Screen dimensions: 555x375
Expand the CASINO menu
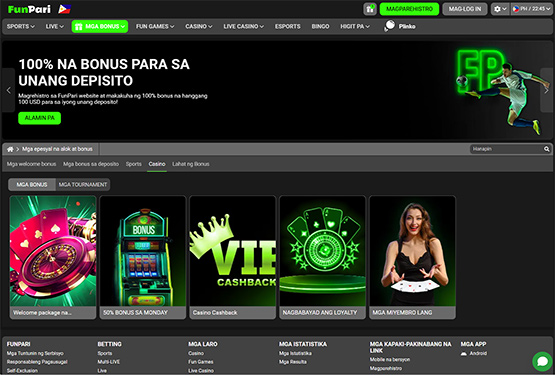[199, 26]
